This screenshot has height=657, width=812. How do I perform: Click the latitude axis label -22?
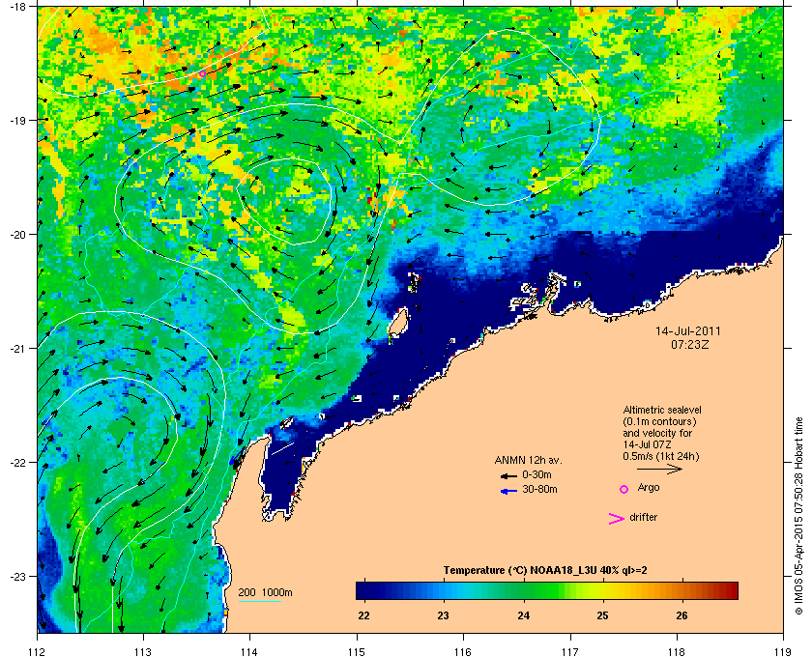pyautogui.click(x=17, y=463)
